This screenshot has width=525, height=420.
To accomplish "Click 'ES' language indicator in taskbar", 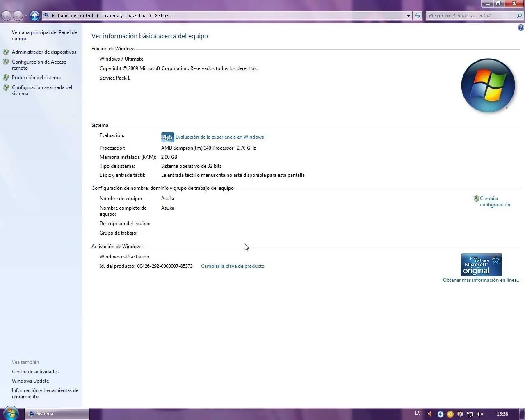I will (418, 413).
